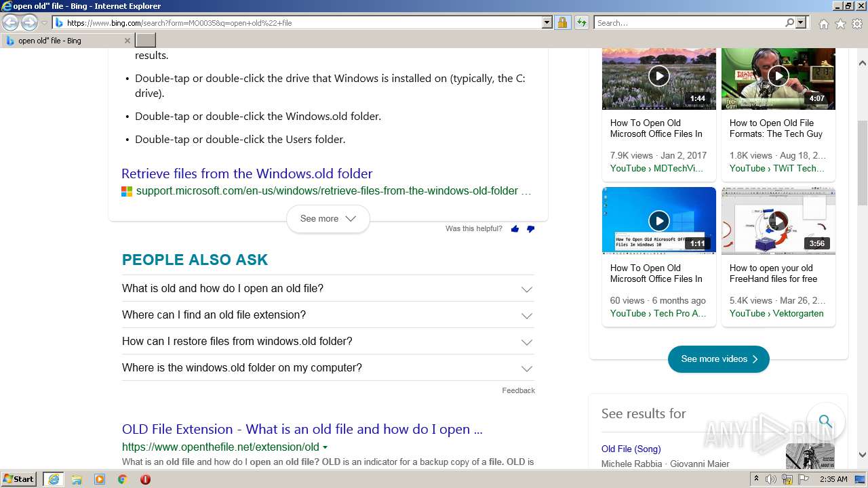The image size is (868, 488).
Task: Click the browser Back arrow button
Action: coord(11,23)
